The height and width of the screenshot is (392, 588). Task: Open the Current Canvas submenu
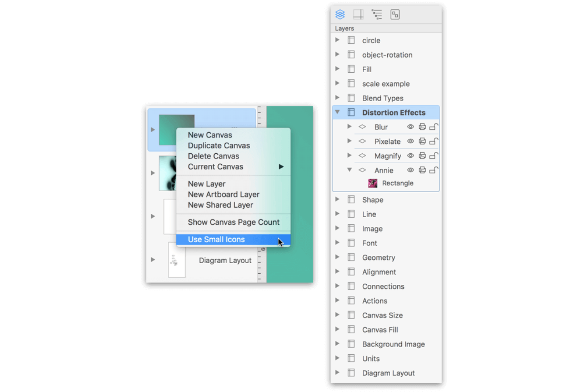click(233, 167)
